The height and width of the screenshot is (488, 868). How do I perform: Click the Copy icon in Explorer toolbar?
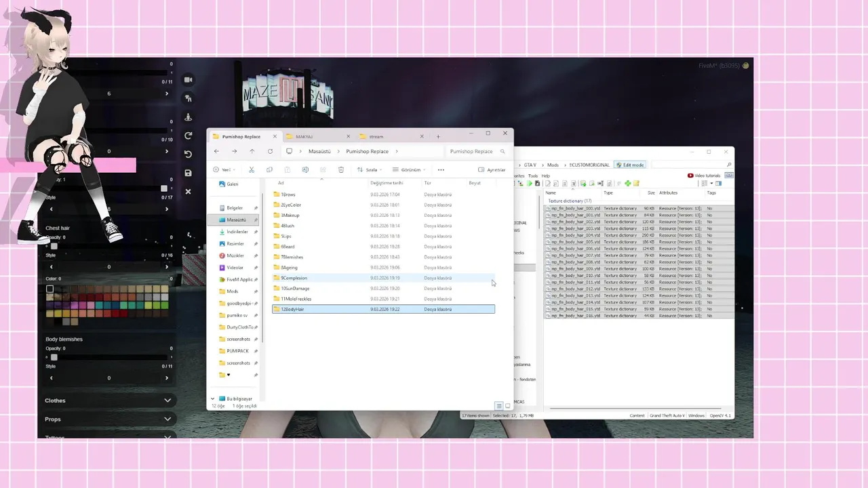(269, 169)
